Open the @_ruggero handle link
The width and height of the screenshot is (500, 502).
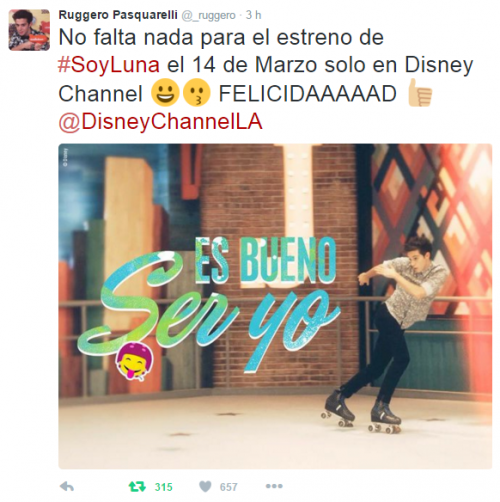208,15
